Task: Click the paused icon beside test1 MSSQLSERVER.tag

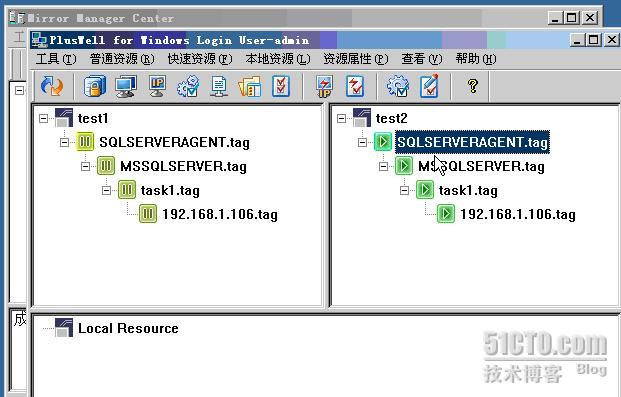Action: 106,166
